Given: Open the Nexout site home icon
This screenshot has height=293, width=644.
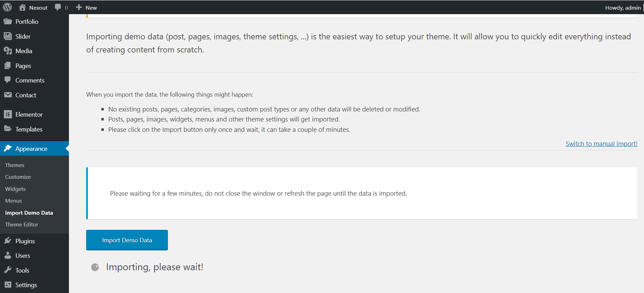Looking at the screenshot, I should [22, 7].
